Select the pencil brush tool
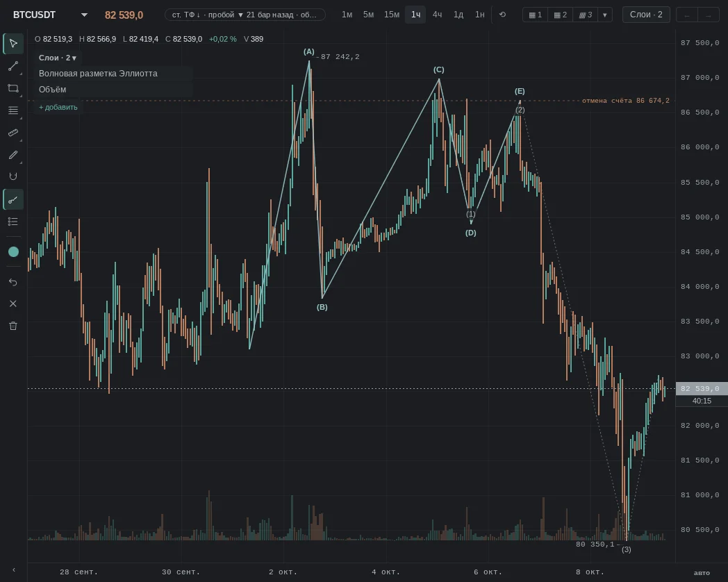This screenshot has width=728, height=582. pyautogui.click(x=13, y=155)
